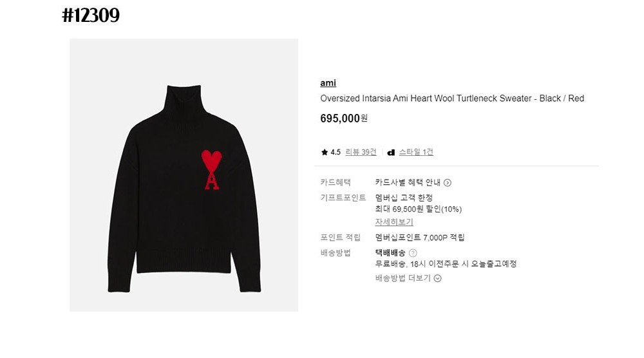The image size is (644, 358).
Task: Click the 멤버십포인트 7,000P 적립 text
Action: coord(420,238)
